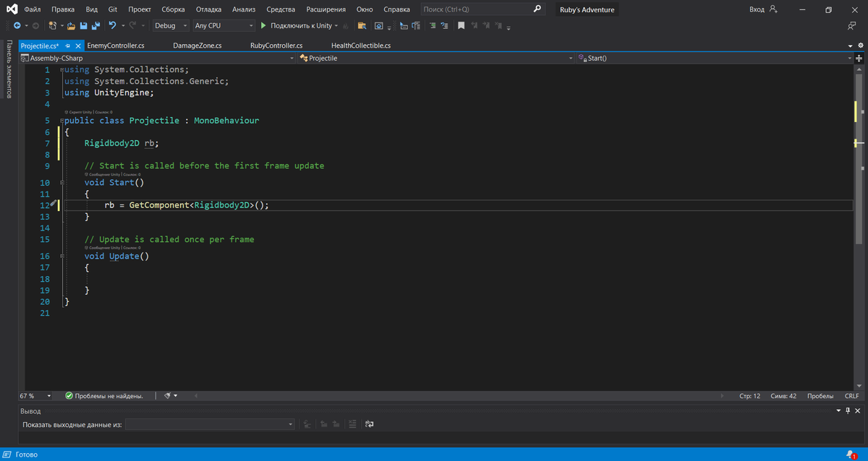Click the search magnifier icon
The width and height of the screenshot is (868, 461).
click(x=537, y=9)
